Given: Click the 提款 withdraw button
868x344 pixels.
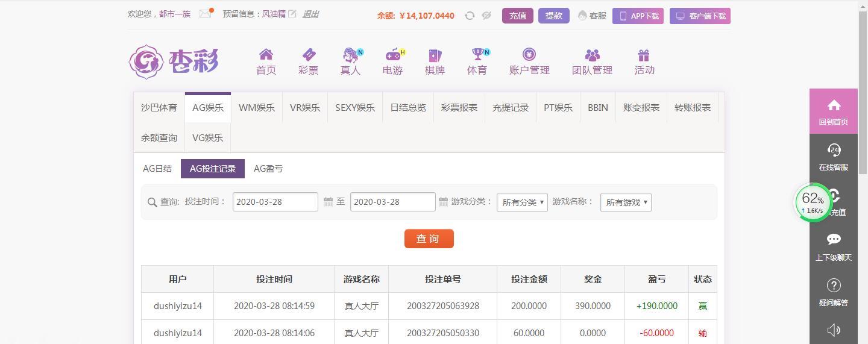Looking at the screenshot, I should (554, 16).
